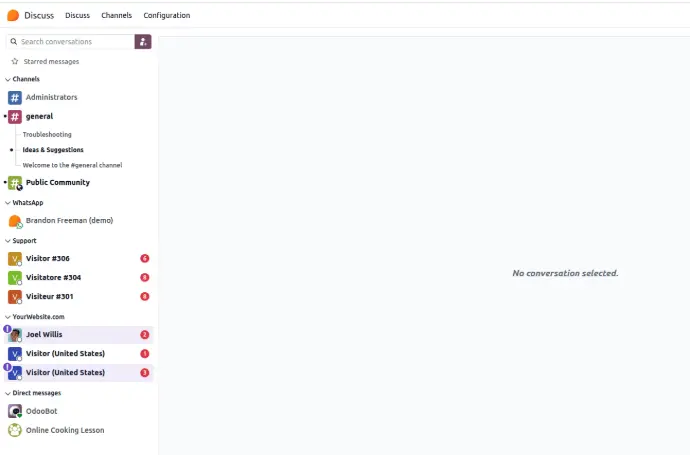
Task: Click the red hash icon of general channel
Action: [15, 117]
